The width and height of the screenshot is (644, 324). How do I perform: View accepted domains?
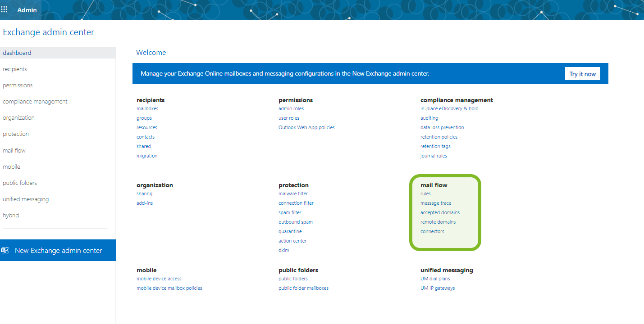440,212
